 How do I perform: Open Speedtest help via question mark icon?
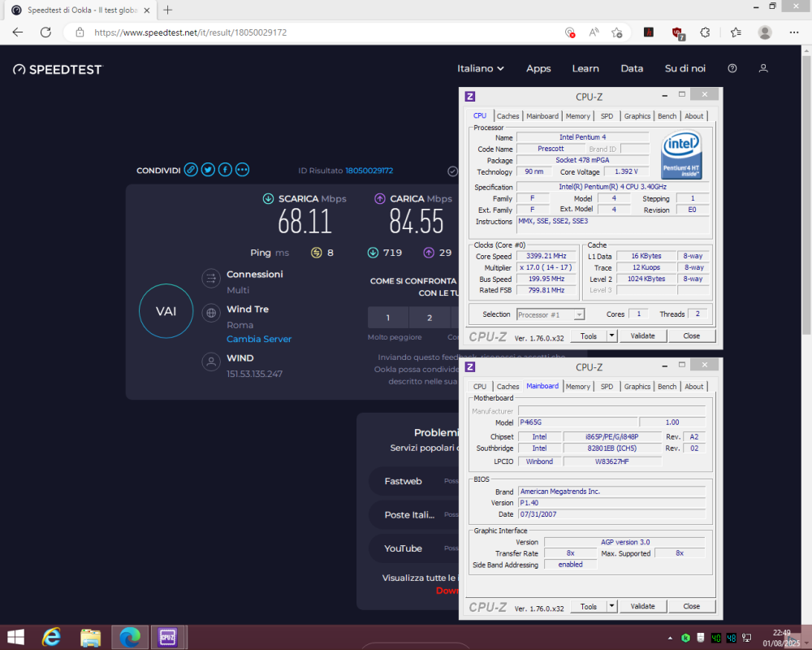[x=732, y=68]
